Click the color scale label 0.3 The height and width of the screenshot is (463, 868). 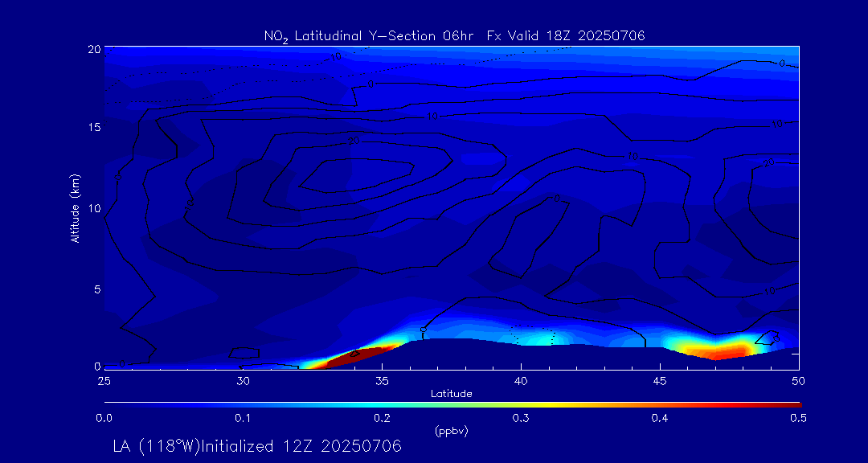pos(521,418)
